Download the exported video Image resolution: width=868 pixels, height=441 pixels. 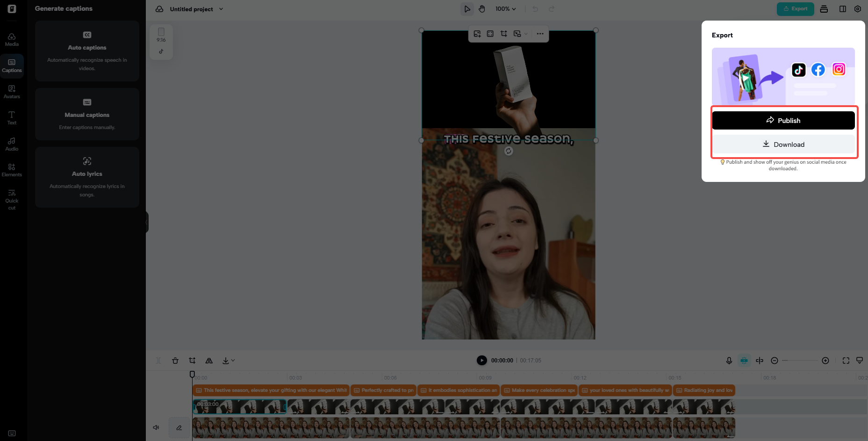(783, 144)
